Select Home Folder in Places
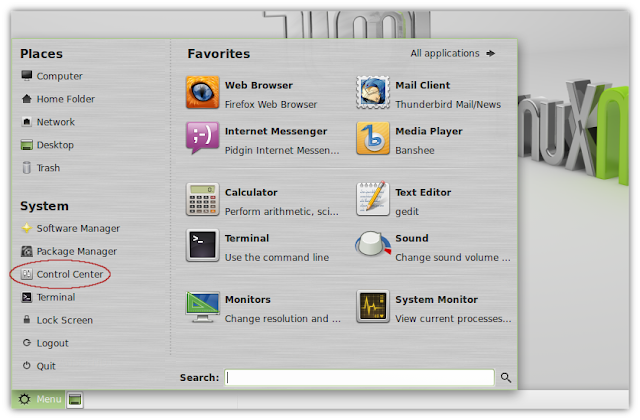 click(65, 99)
